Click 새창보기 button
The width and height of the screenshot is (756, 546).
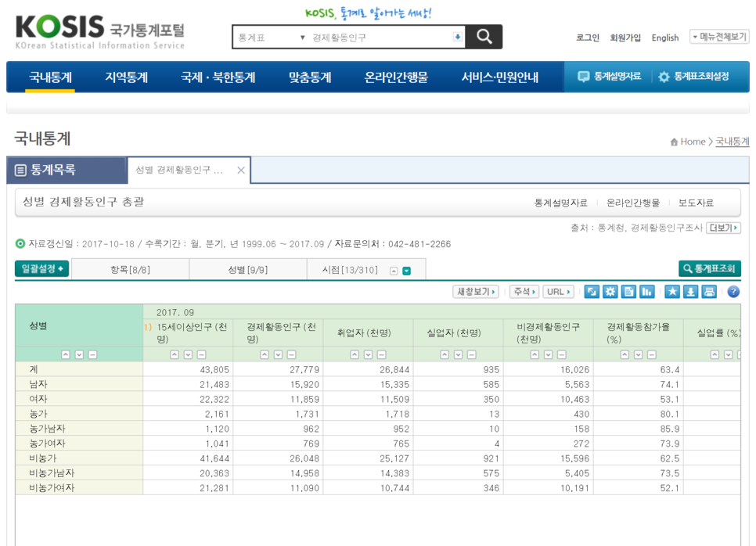click(476, 292)
